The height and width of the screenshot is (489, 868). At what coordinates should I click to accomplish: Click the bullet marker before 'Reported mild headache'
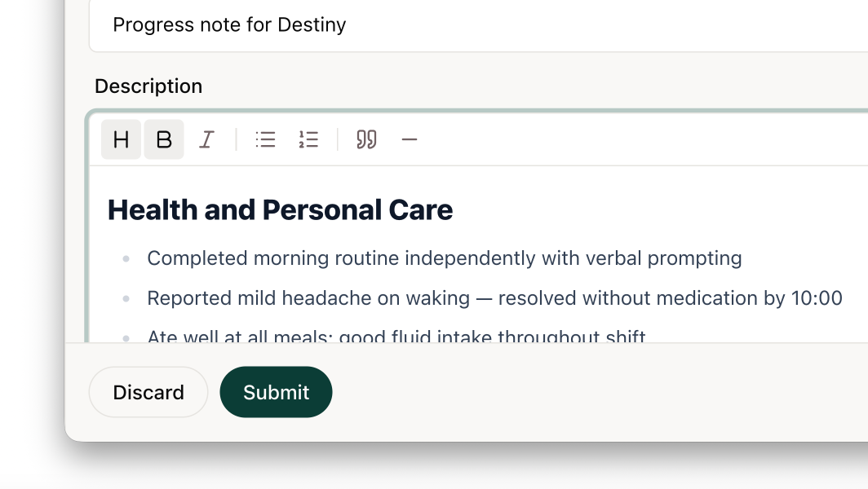(126, 299)
